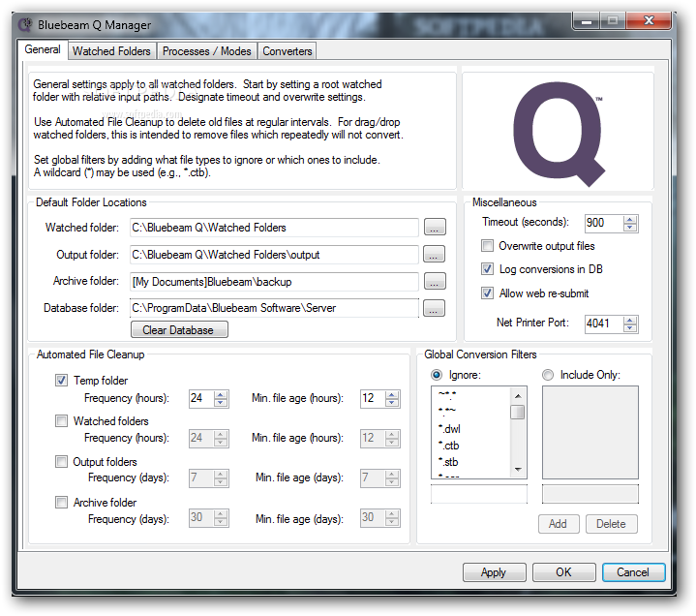Screen dimensions: 696x616
Task: Increase Temp folder frequency hours
Action: pos(221,394)
